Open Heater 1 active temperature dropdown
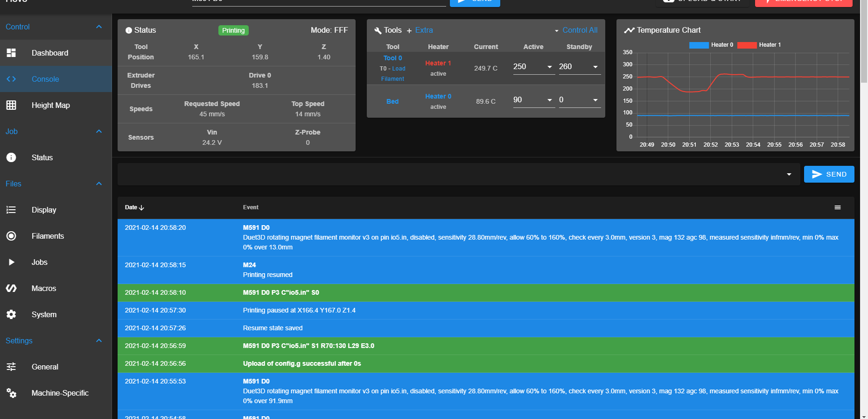 coord(550,67)
